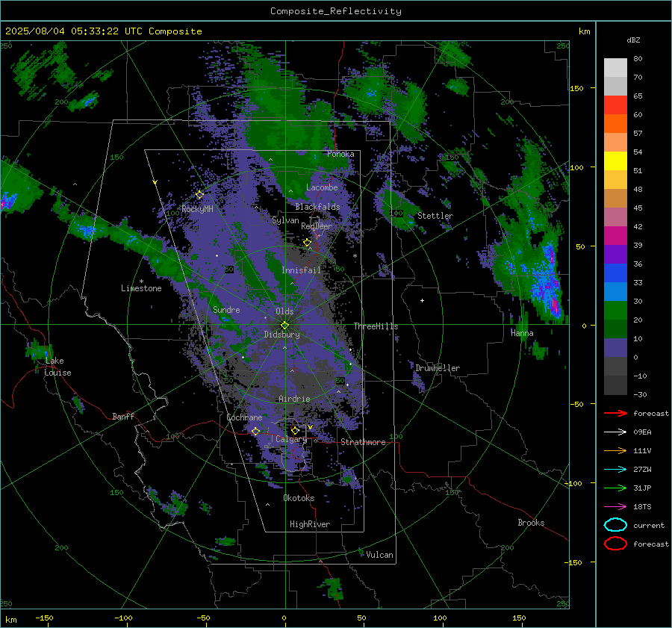Click the orange 111V arrow in the legend
The width and height of the screenshot is (672, 628).
[615, 450]
